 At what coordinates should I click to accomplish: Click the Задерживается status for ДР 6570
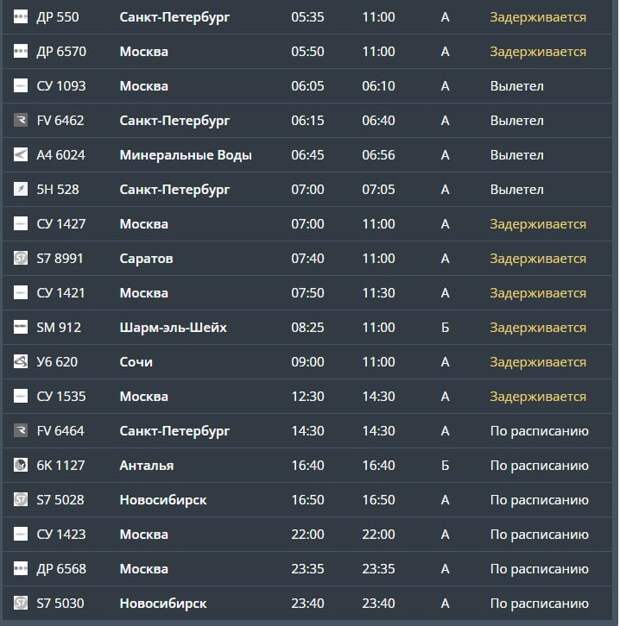point(538,52)
